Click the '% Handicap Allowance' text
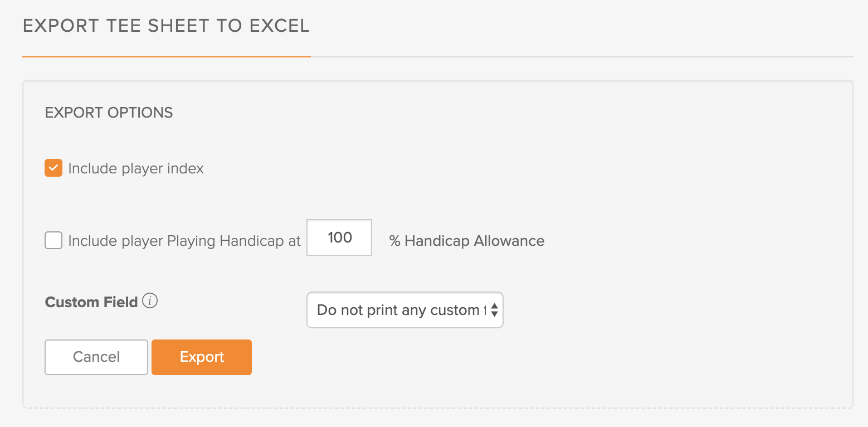 click(x=467, y=241)
